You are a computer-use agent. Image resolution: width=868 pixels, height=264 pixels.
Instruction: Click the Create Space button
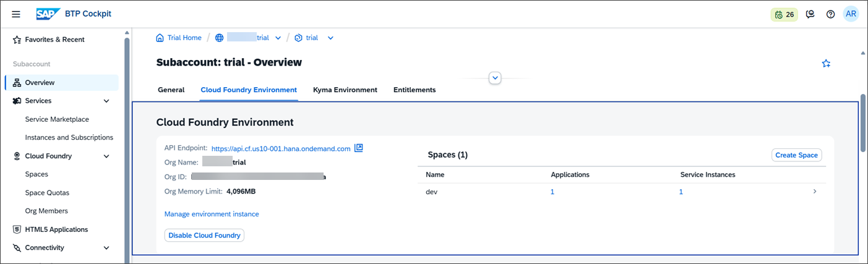797,155
